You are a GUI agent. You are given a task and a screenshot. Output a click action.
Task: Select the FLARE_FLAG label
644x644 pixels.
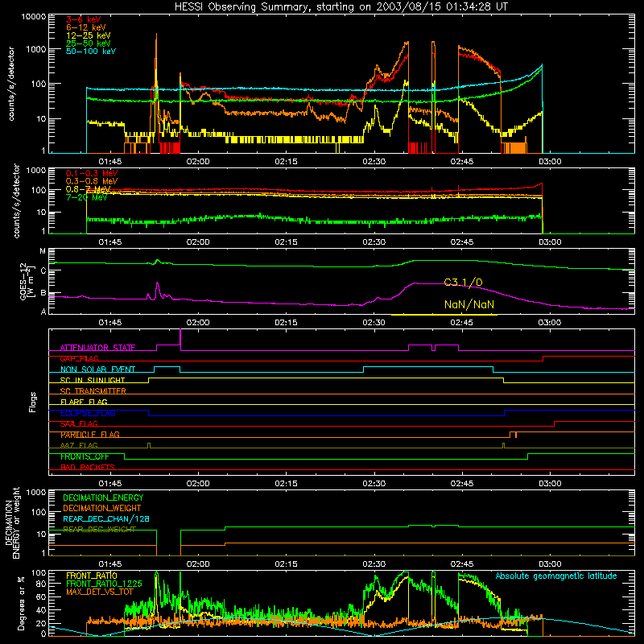(x=84, y=402)
